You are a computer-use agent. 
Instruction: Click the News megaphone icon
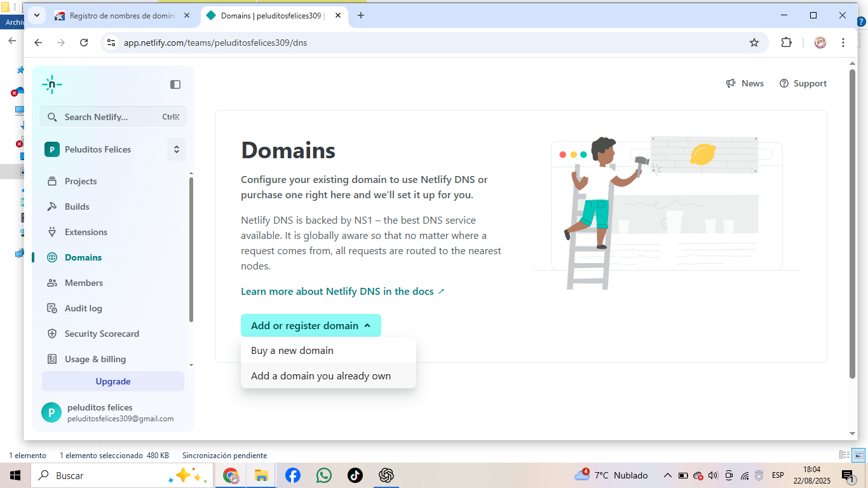click(731, 83)
